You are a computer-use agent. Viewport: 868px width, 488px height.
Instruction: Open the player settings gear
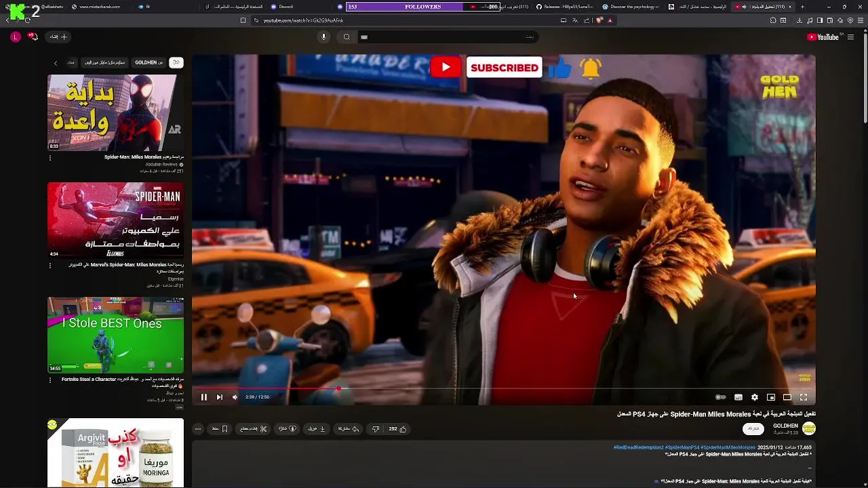point(755,397)
